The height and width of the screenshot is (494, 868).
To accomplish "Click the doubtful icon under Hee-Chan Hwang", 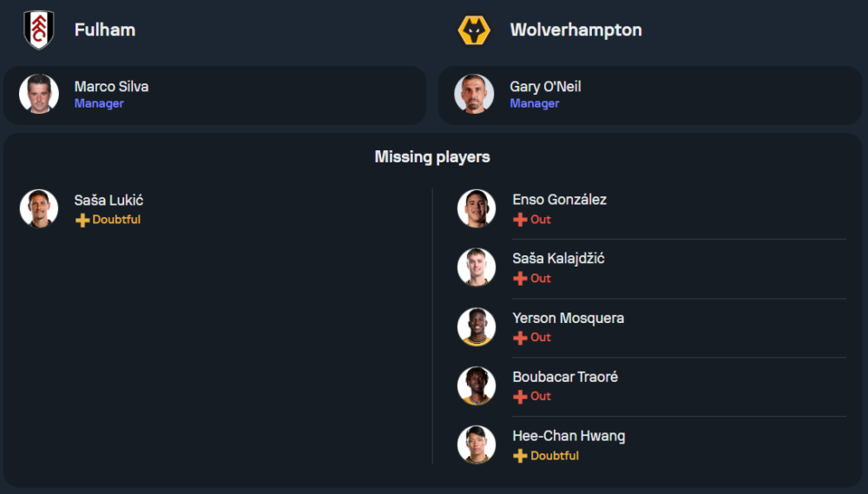I will tap(520, 456).
